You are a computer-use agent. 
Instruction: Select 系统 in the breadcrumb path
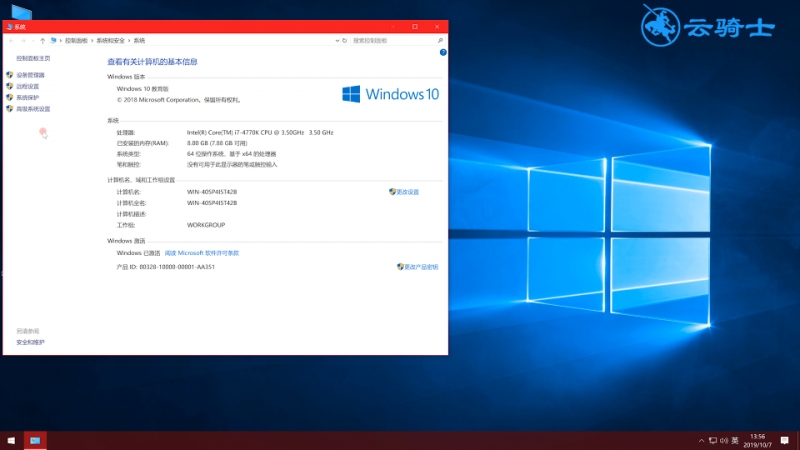click(139, 40)
